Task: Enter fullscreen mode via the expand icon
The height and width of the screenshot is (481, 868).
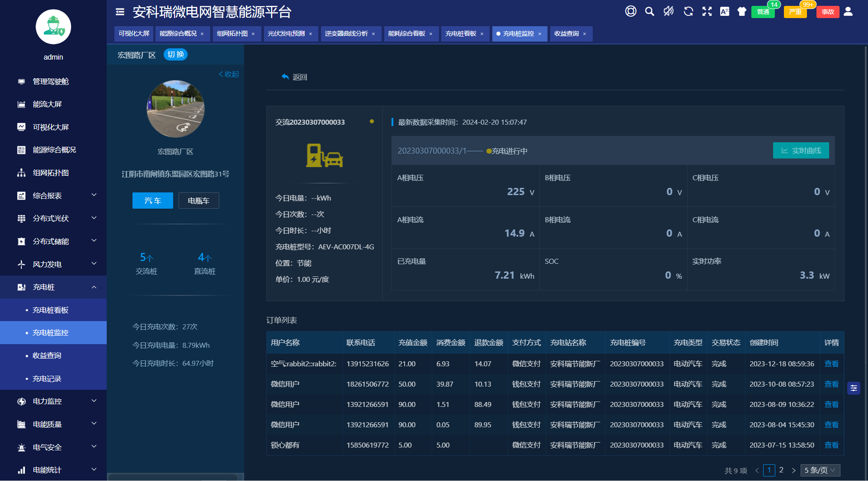Action: [707, 11]
